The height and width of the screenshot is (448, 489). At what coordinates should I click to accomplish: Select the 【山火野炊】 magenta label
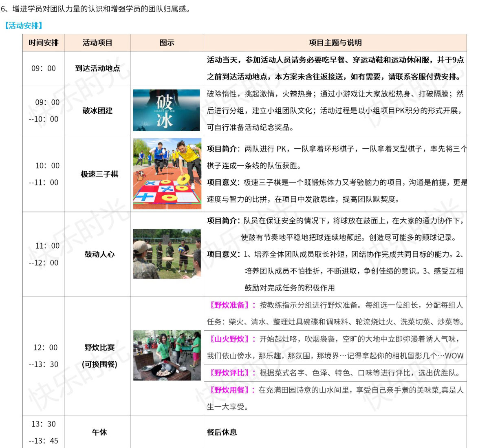(231, 339)
